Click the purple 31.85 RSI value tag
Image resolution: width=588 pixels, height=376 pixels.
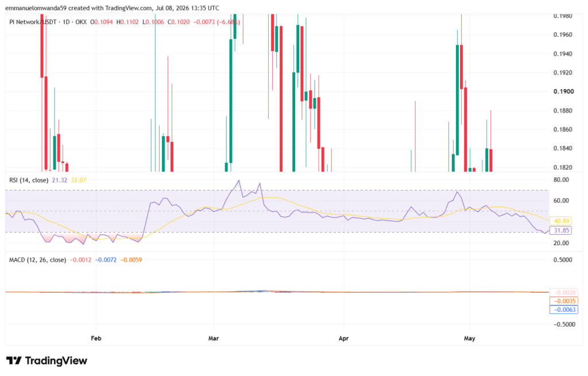(561, 231)
